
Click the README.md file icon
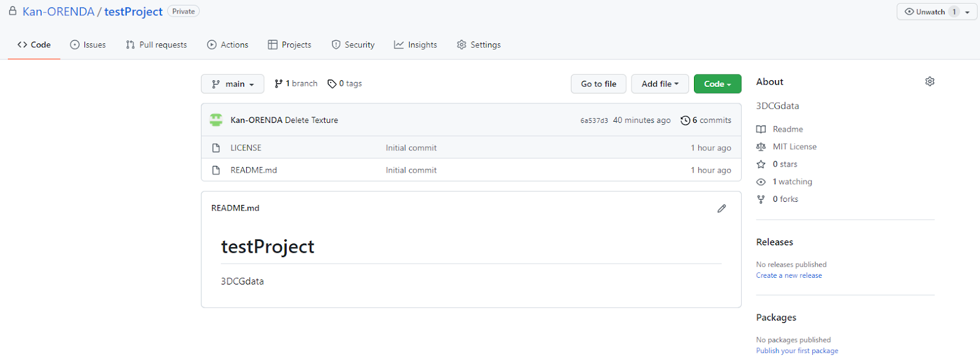[x=216, y=170]
